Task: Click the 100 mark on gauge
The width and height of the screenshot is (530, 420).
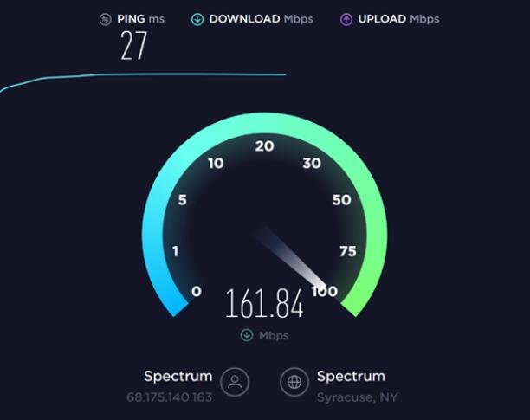Action: [325, 291]
